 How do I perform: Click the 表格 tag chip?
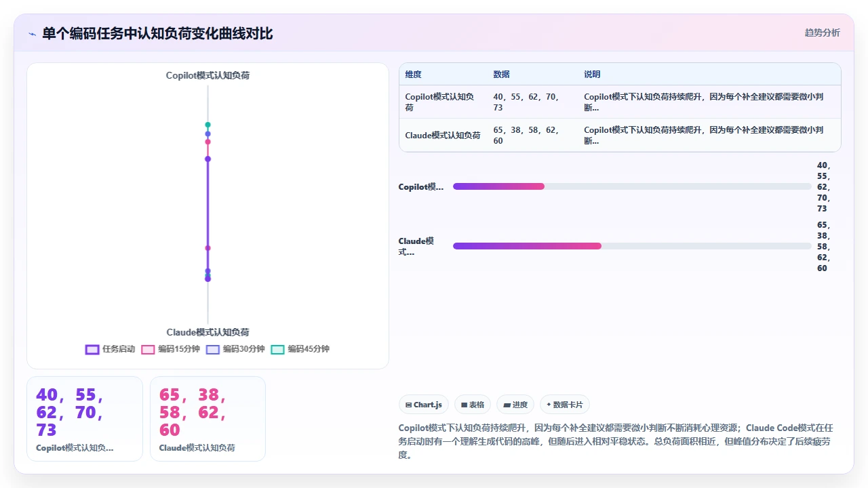click(x=473, y=405)
